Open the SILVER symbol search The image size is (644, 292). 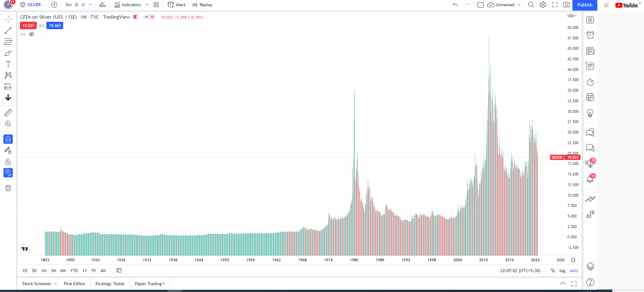tap(30, 5)
